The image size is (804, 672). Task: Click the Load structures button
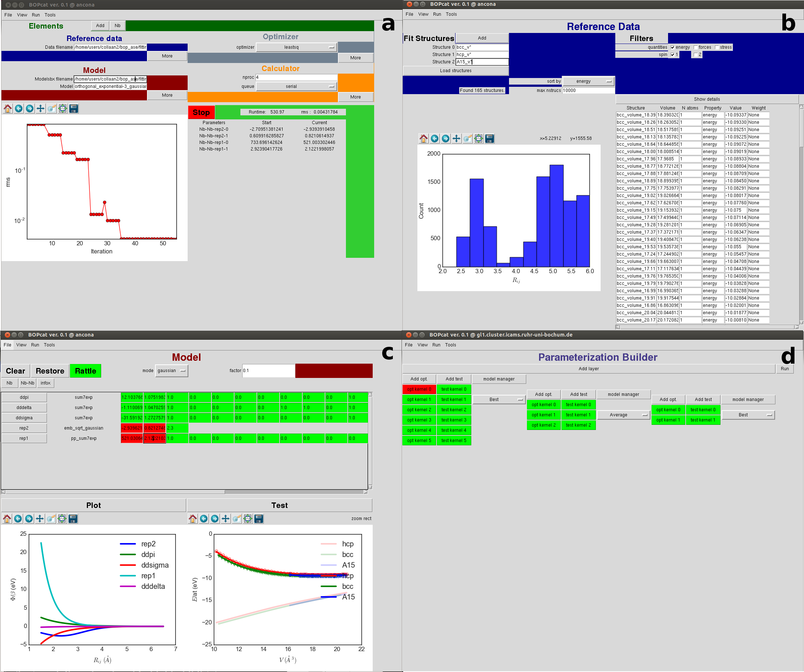click(456, 71)
